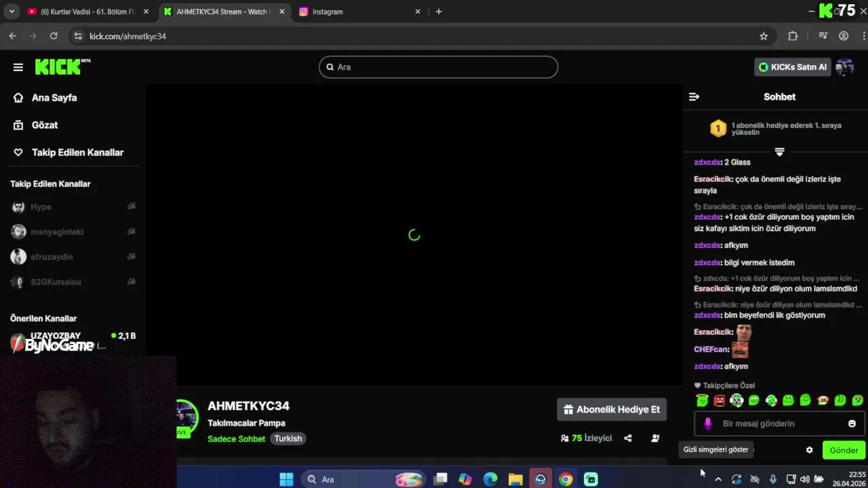Open File Explorer from taskbar
This screenshot has width=868, height=488.
tap(515, 479)
